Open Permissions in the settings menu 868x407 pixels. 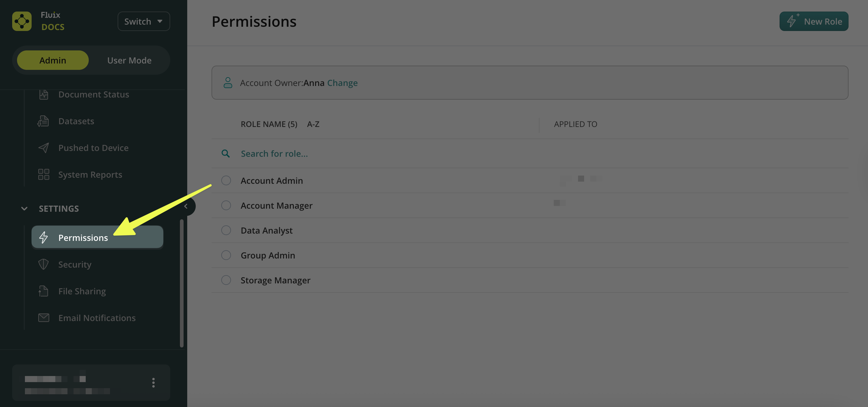(x=83, y=237)
